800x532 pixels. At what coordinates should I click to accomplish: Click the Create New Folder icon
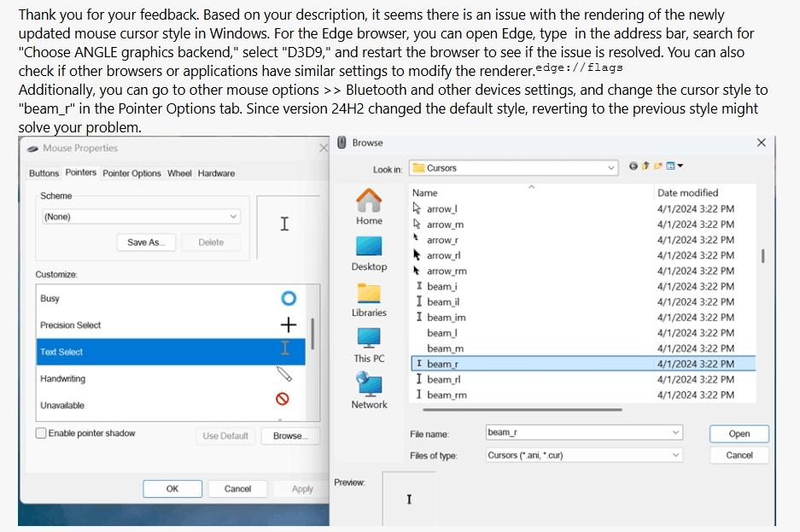(658, 167)
